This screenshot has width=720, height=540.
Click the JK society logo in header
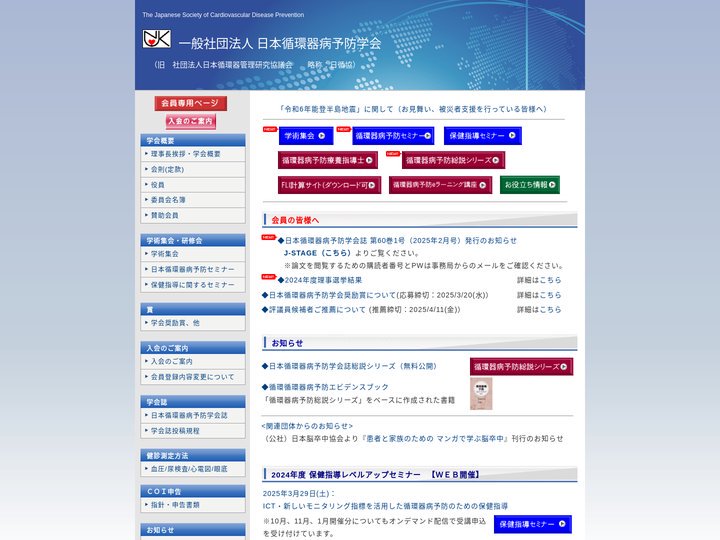click(157, 39)
